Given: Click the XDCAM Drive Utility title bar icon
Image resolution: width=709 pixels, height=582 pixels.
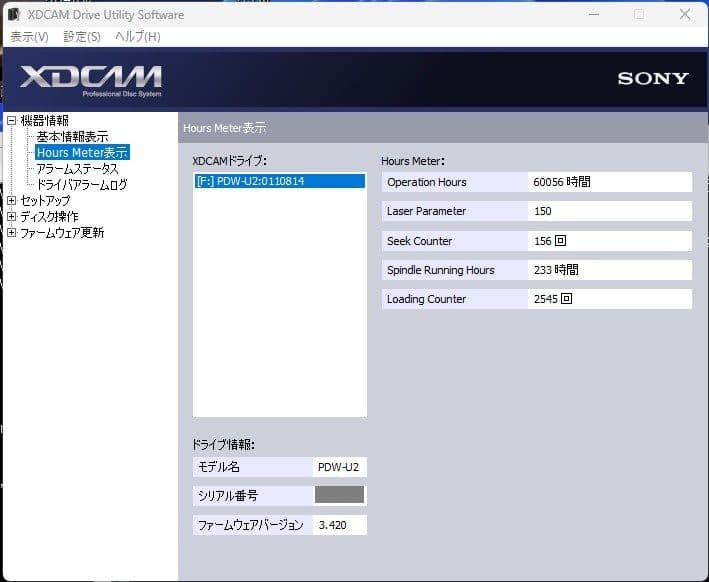Looking at the screenshot, I should pos(14,14).
